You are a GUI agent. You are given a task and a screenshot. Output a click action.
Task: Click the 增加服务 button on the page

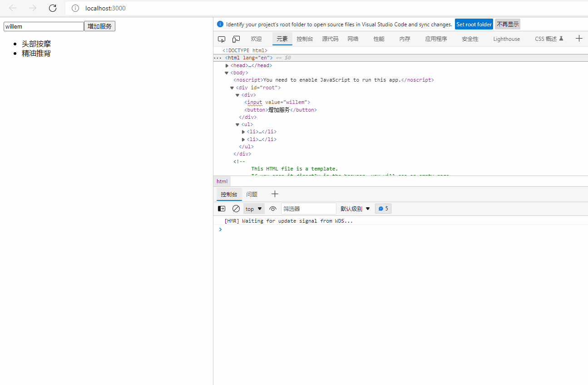pyautogui.click(x=99, y=26)
